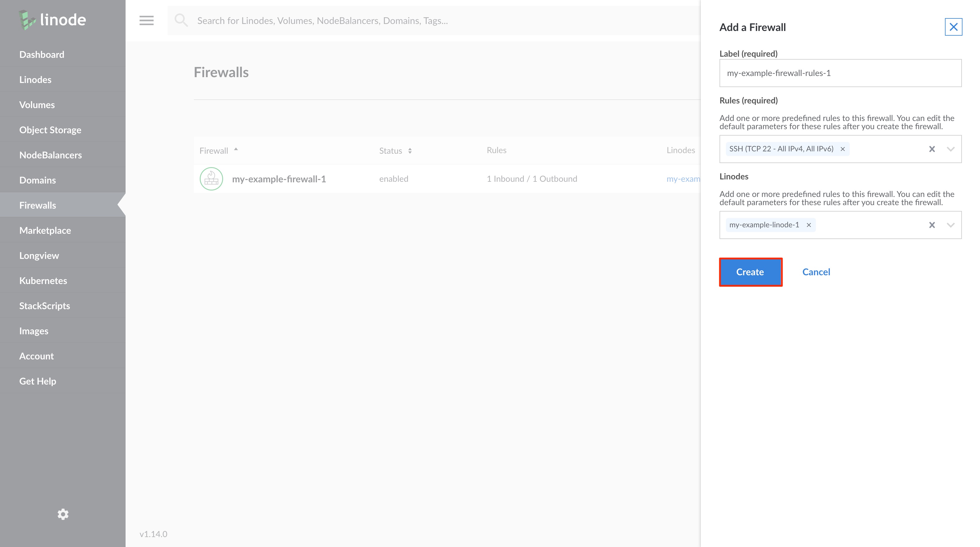Clear all selected Linodes
980x547 pixels.
932,225
